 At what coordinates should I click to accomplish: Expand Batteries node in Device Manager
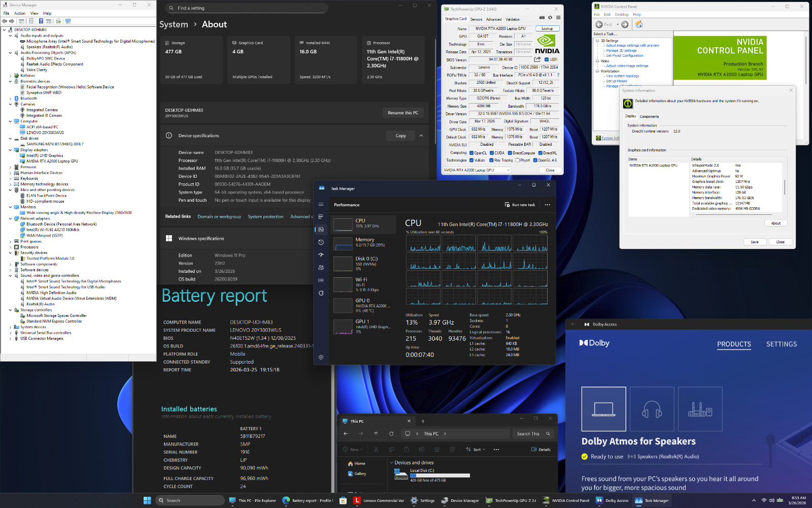coord(10,75)
